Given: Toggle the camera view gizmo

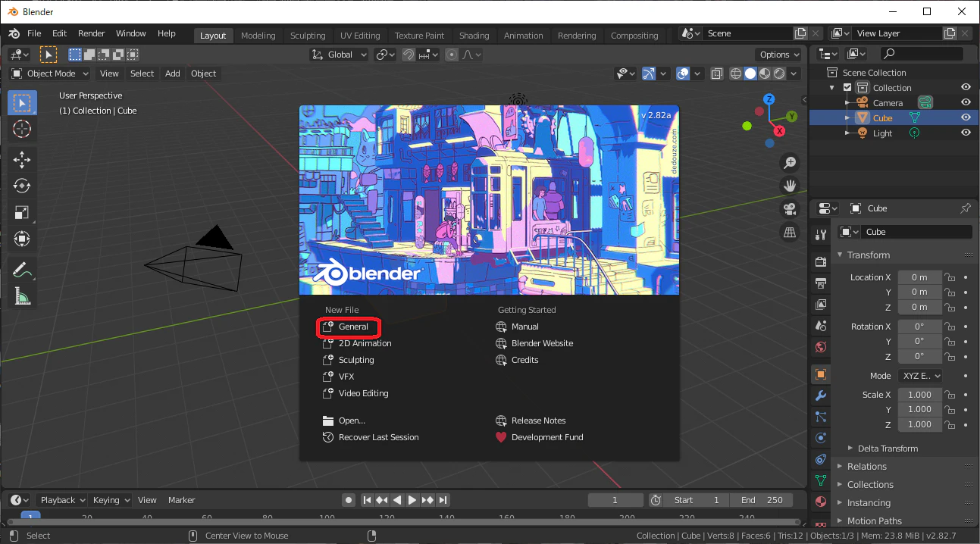Looking at the screenshot, I should tap(790, 209).
